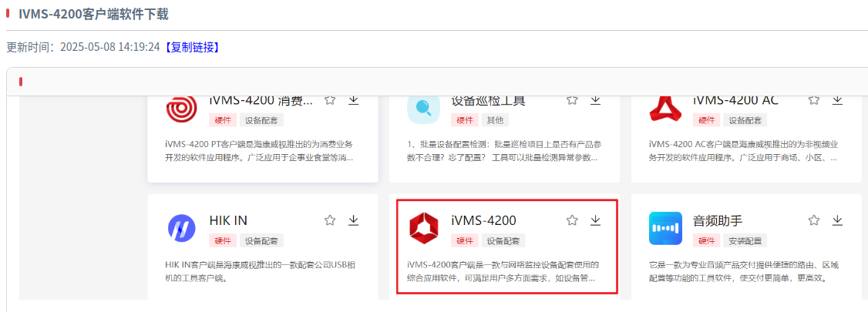Image resolution: width=868 pixels, height=312 pixels.
Task: Favorite the iVMS-4200 card
Action: (x=572, y=221)
